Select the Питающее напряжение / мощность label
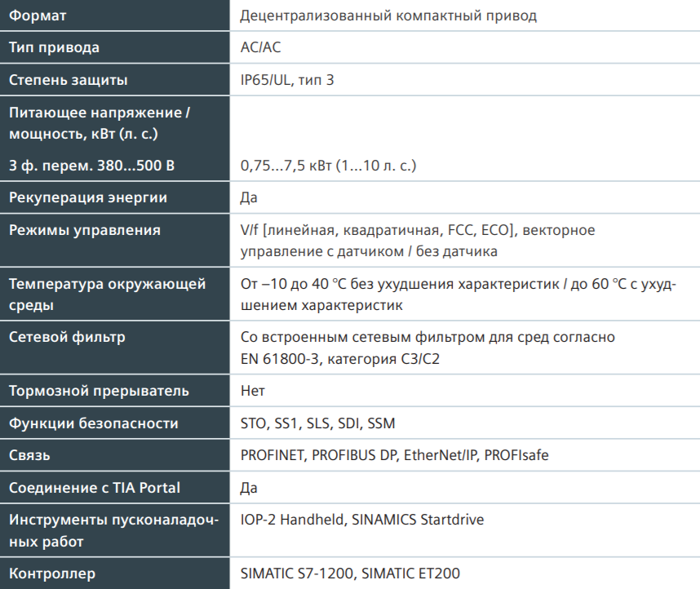Image resolution: width=700 pixels, height=589 pixels. click(x=100, y=123)
